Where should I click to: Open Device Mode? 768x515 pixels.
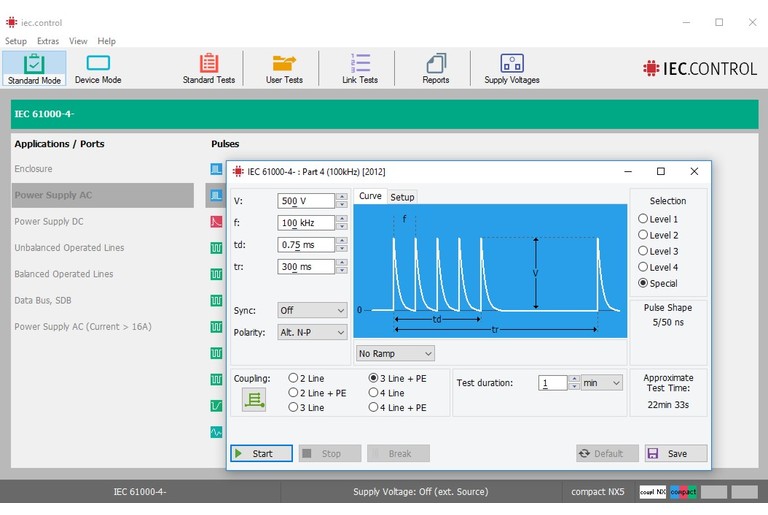coord(98,68)
